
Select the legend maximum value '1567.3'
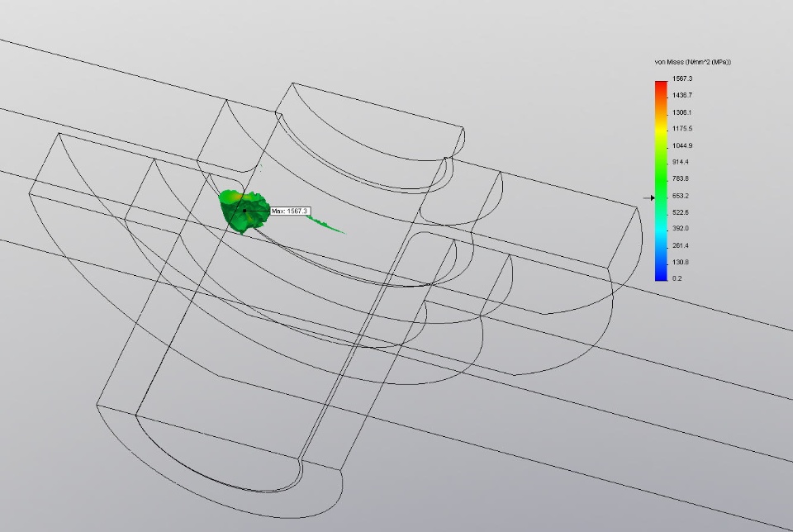click(682, 78)
